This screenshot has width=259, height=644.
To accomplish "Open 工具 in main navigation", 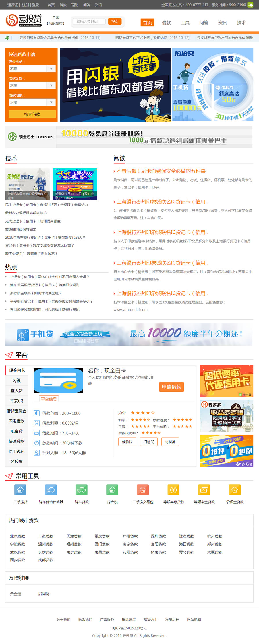I will pos(185,23).
